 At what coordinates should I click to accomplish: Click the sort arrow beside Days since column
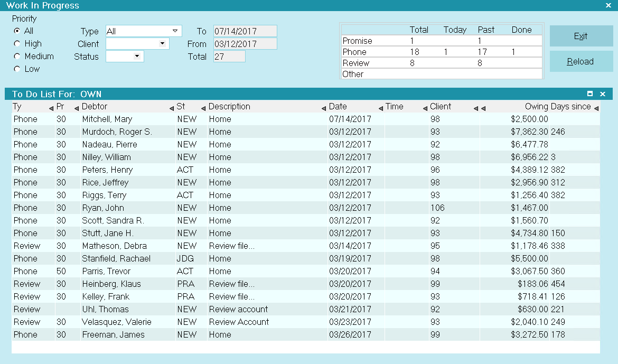[596, 108]
